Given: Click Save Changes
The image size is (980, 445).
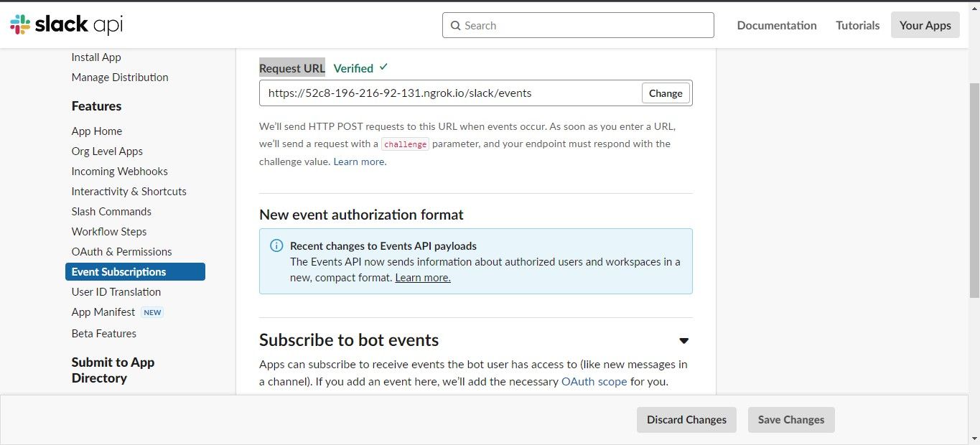Looking at the screenshot, I should pyautogui.click(x=790, y=419).
